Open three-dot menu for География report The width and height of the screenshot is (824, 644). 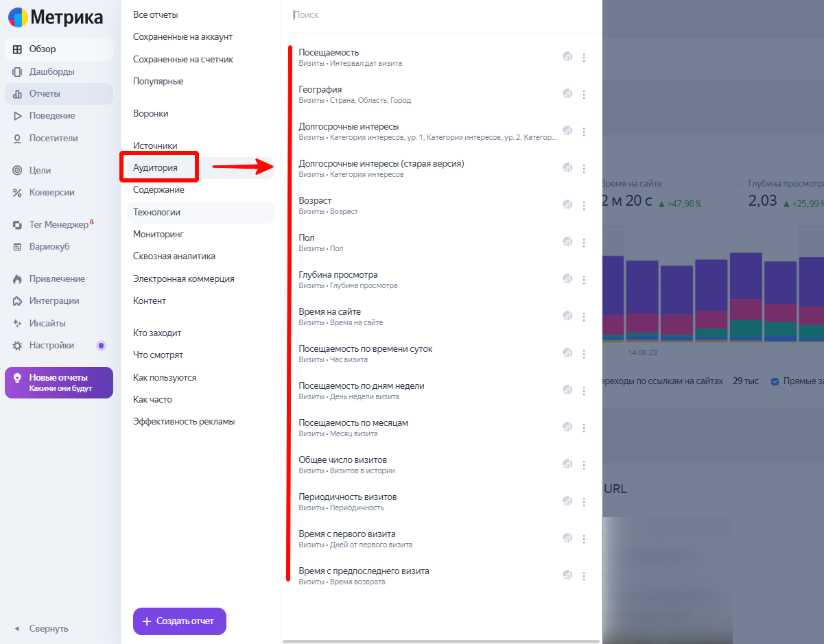[584, 95]
